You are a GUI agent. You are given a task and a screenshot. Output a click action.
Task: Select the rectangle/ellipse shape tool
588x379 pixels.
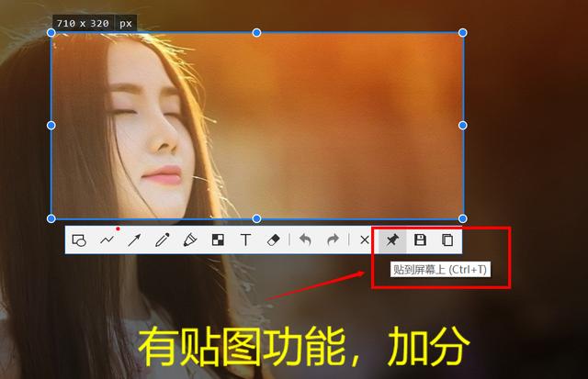click(x=79, y=240)
